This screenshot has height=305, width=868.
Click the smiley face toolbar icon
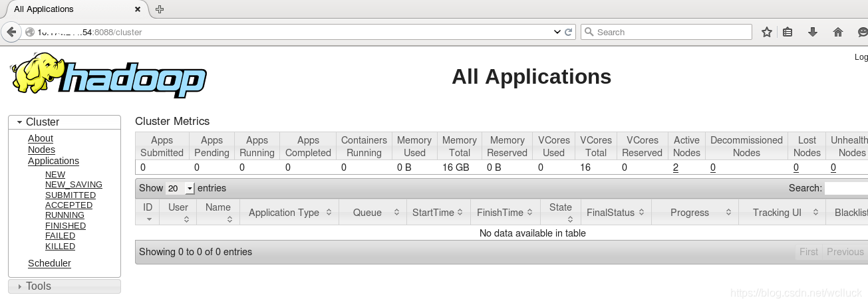coord(863,32)
